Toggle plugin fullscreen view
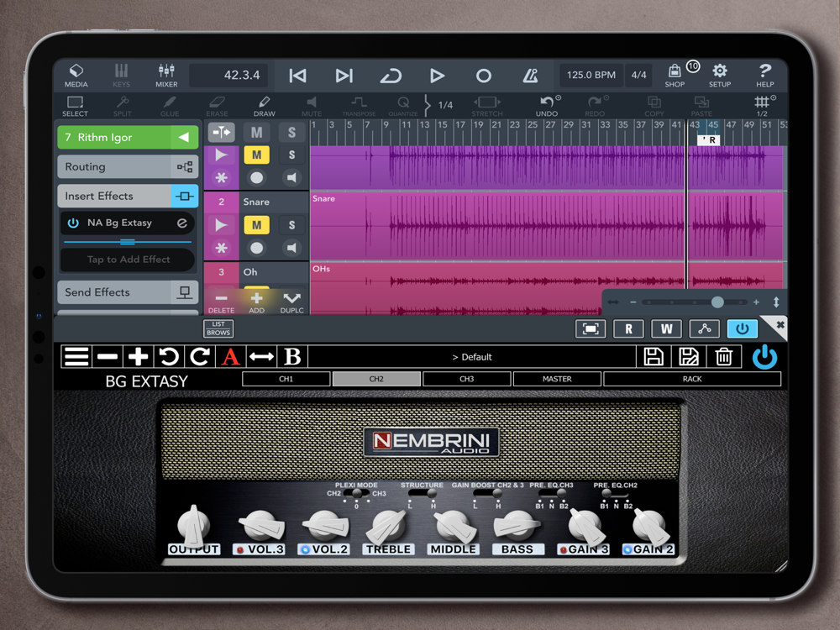Viewport: 840px width, 630px height. (x=591, y=329)
